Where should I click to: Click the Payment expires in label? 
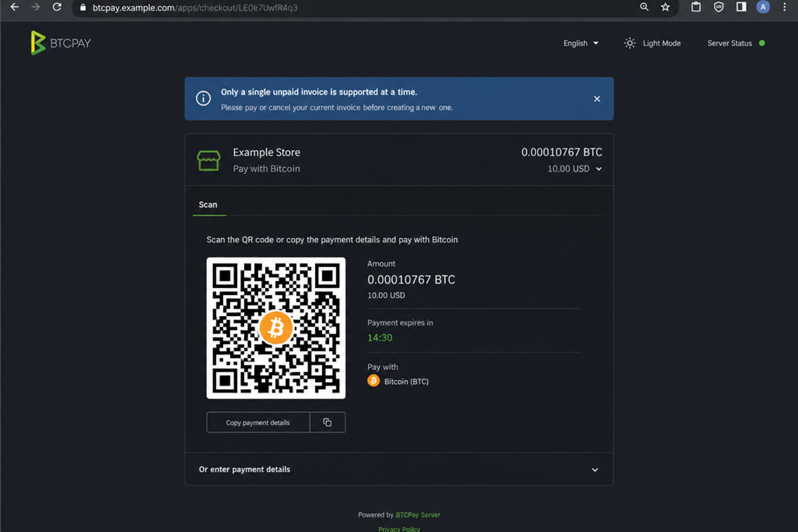coord(400,323)
